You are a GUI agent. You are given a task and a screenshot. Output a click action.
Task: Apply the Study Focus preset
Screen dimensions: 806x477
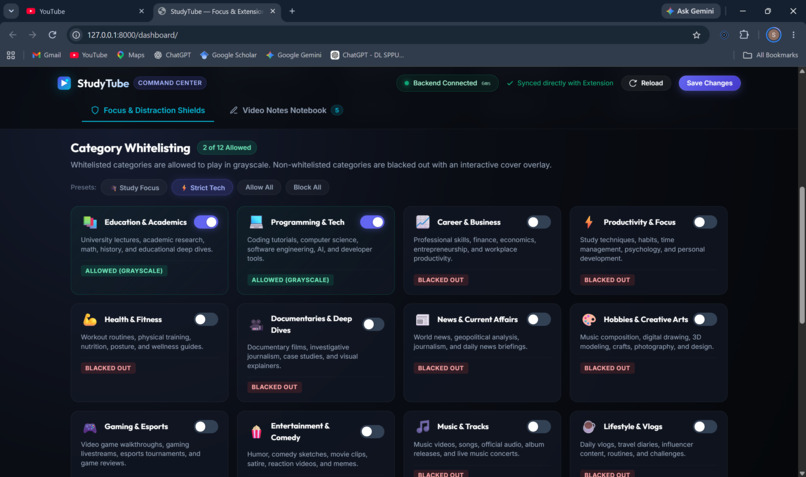click(134, 188)
